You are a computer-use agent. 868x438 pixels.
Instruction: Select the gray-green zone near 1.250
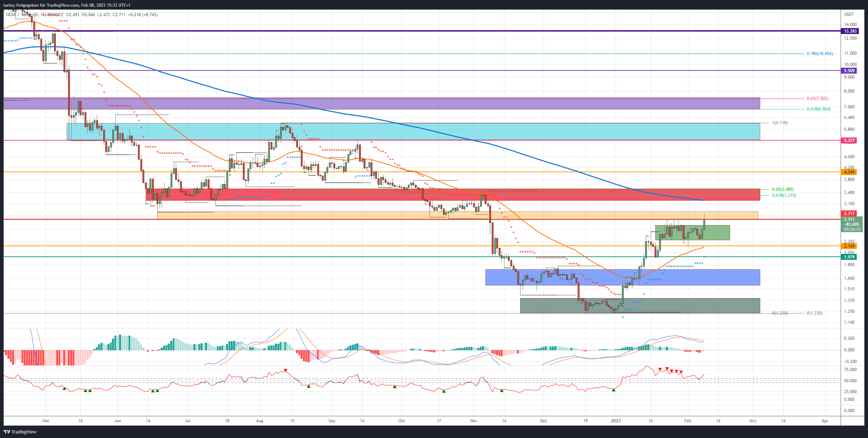(640, 305)
